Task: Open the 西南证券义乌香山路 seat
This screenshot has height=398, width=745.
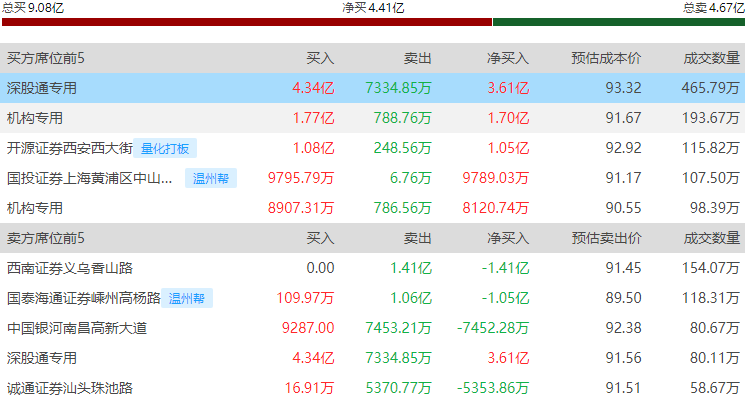Action: 70,268
